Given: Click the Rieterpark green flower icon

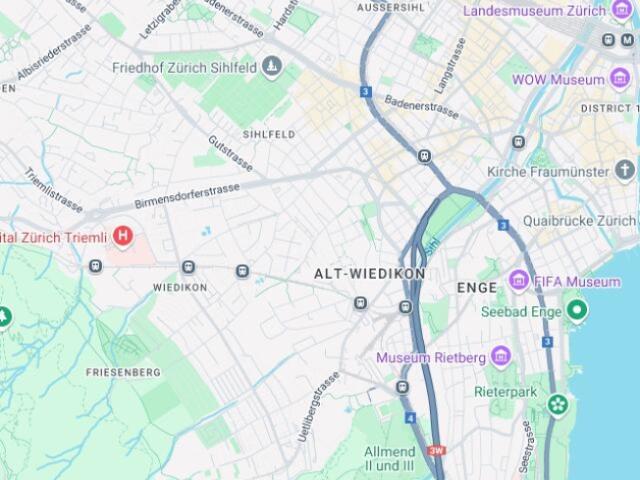Looking at the screenshot, I should tap(557, 405).
